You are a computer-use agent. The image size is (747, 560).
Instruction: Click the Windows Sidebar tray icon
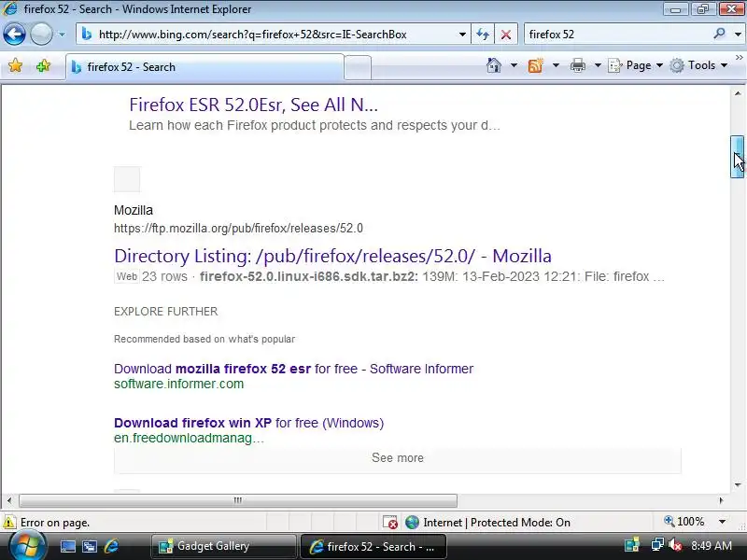632,545
